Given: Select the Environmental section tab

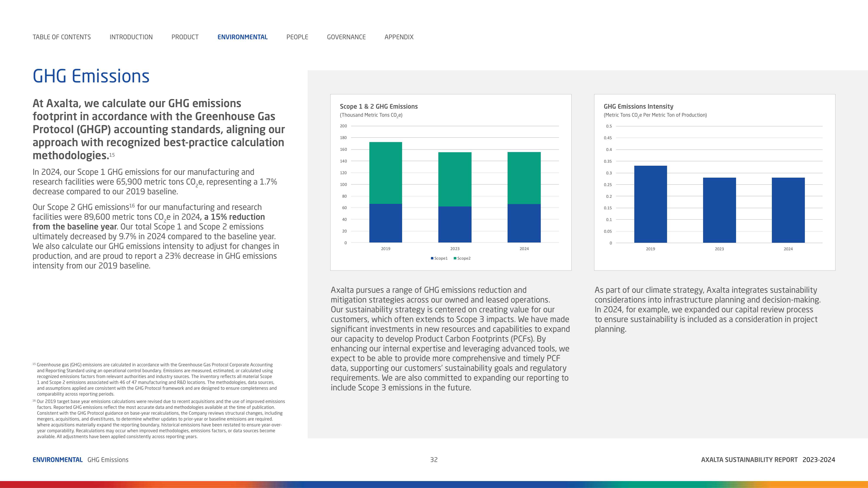Looking at the screenshot, I should click(x=243, y=37).
